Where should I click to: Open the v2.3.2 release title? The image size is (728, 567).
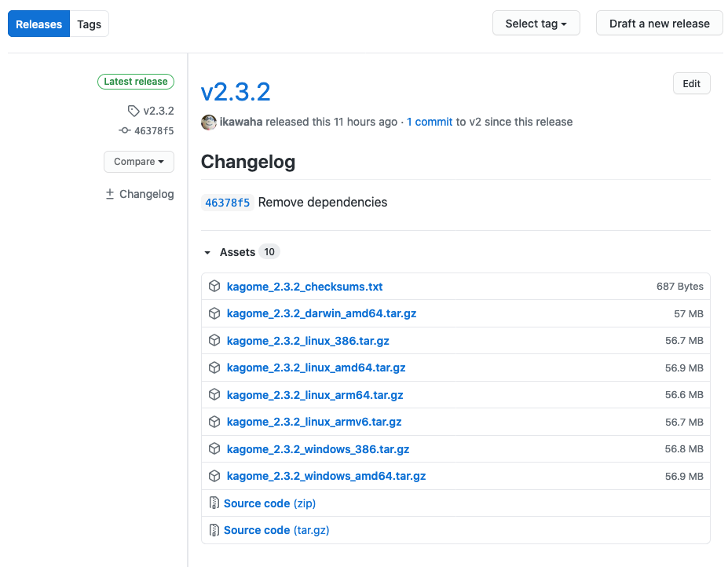pos(236,91)
